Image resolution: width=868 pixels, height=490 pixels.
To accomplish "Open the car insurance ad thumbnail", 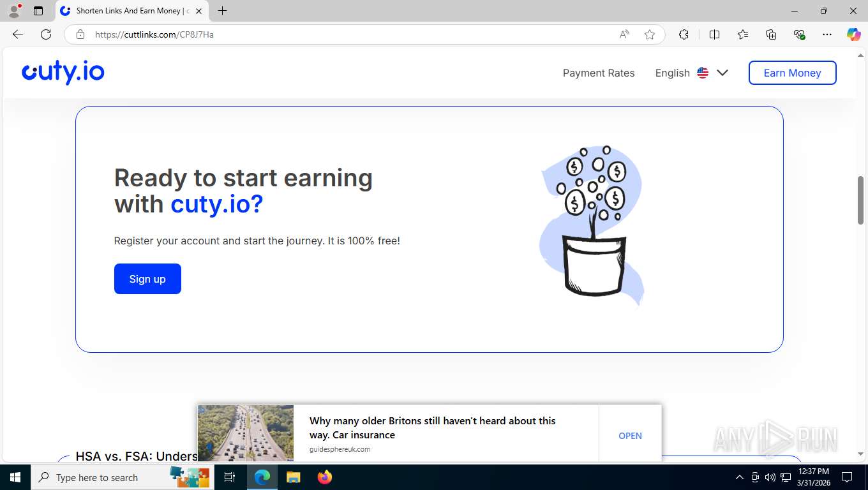I will click(246, 433).
